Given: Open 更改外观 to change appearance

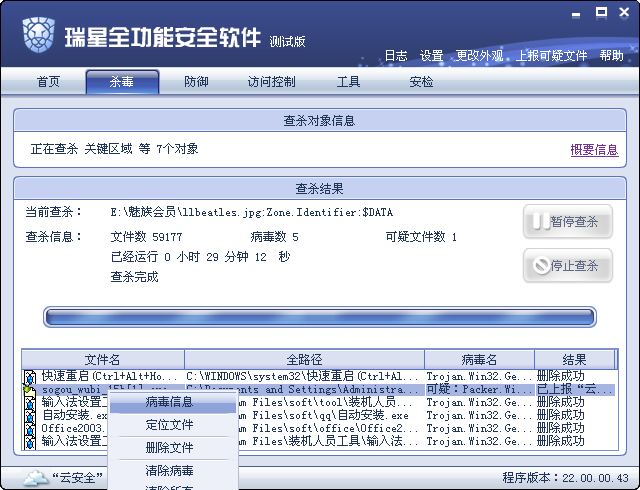Looking at the screenshot, I should pyautogui.click(x=479, y=56).
